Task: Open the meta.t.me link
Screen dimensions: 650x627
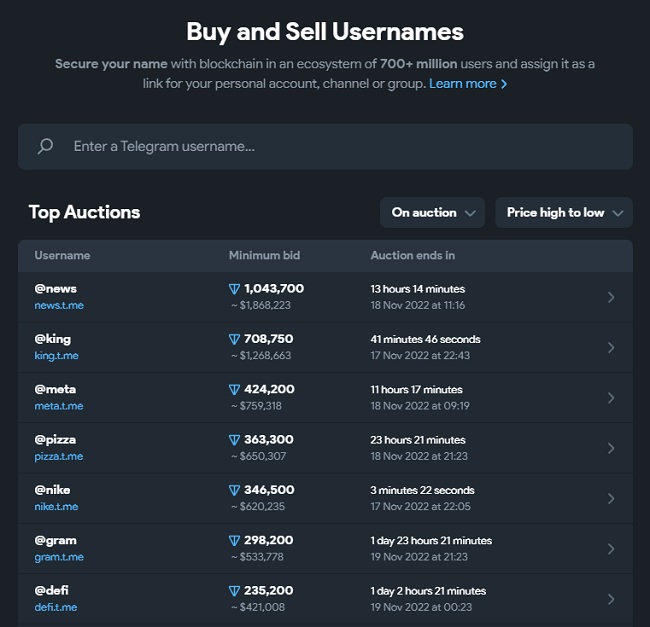Action: 58,406
